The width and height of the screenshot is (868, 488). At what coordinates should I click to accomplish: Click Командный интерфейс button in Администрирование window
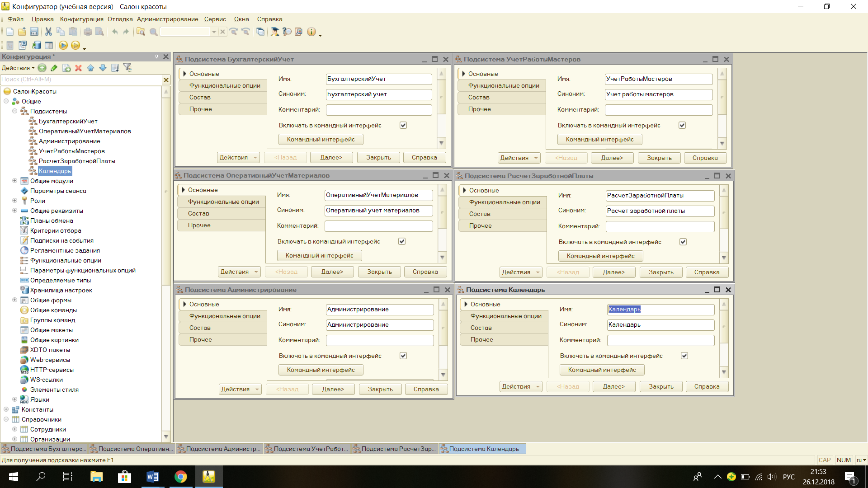pos(321,370)
